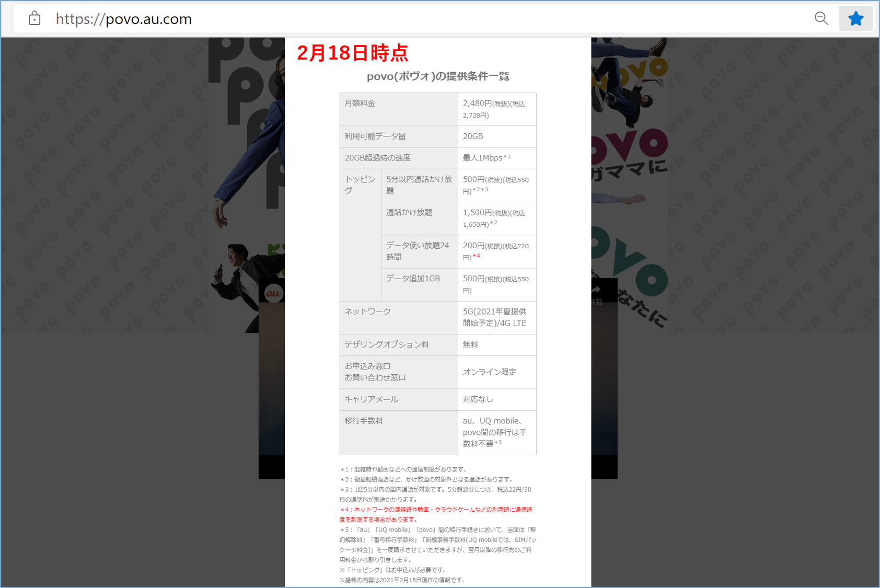Click footnote ＊5 about 移行手続き

click(x=438, y=545)
